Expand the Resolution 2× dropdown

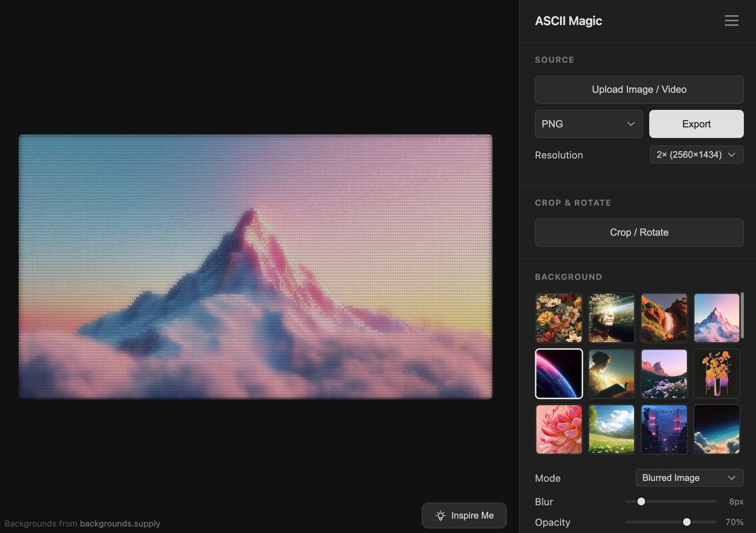[696, 155]
